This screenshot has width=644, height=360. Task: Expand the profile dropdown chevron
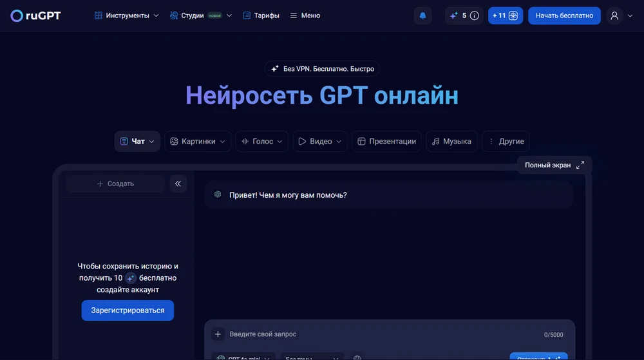click(630, 15)
